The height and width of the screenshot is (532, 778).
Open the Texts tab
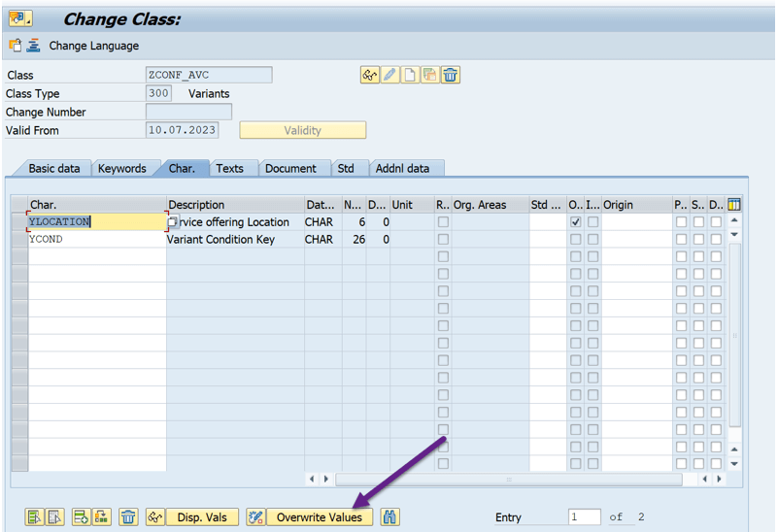click(230, 169)
